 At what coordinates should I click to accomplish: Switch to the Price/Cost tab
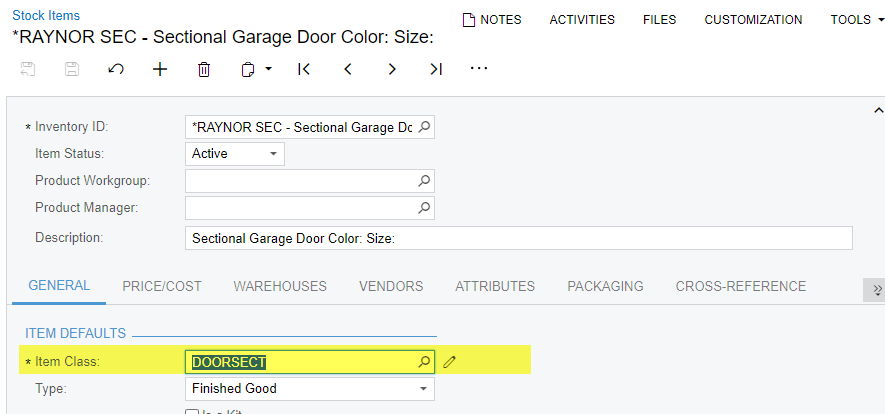(x=162, y=286)
